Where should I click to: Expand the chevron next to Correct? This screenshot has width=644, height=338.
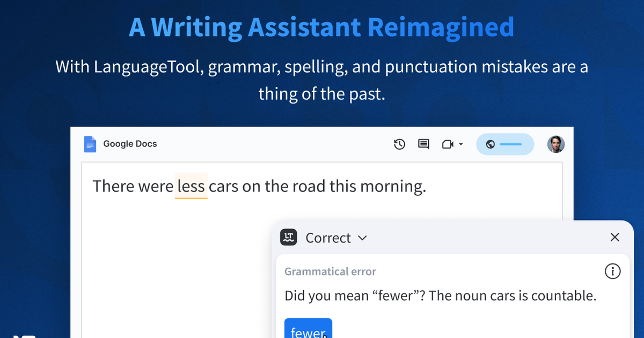tap(362, 238)
